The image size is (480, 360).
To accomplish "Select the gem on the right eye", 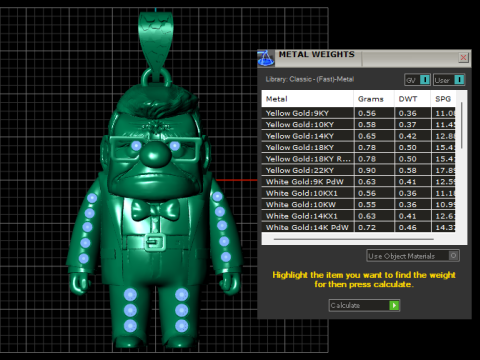I will click(175, 145).
